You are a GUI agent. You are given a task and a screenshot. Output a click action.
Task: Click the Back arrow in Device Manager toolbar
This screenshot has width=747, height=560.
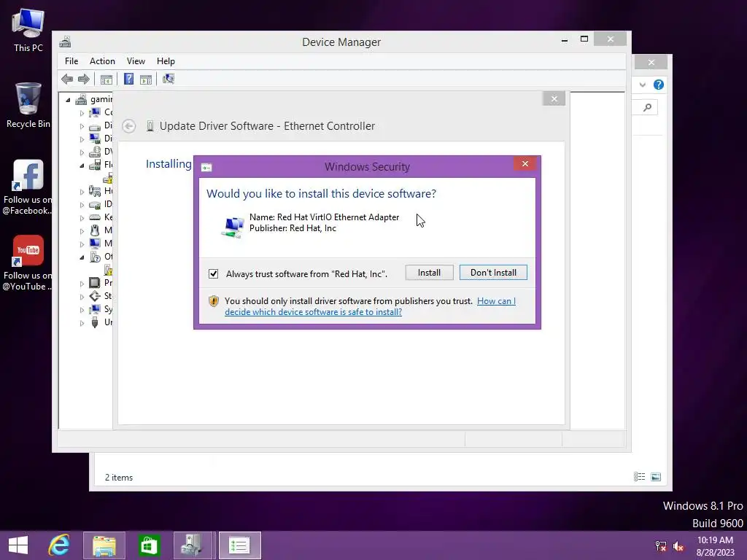pos(67,79)
